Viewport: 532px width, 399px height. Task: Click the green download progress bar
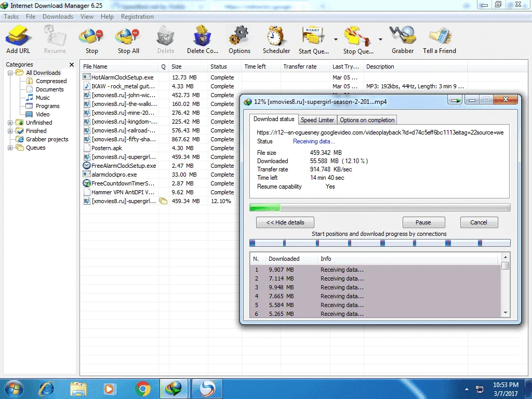click(x=380, y=207)
